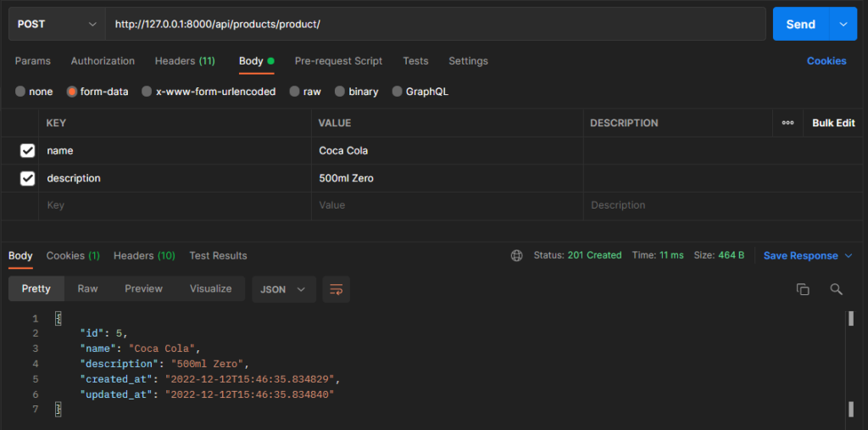The image size is (868, 430).
Task: Click the request URL field
Action: (432, 25)
